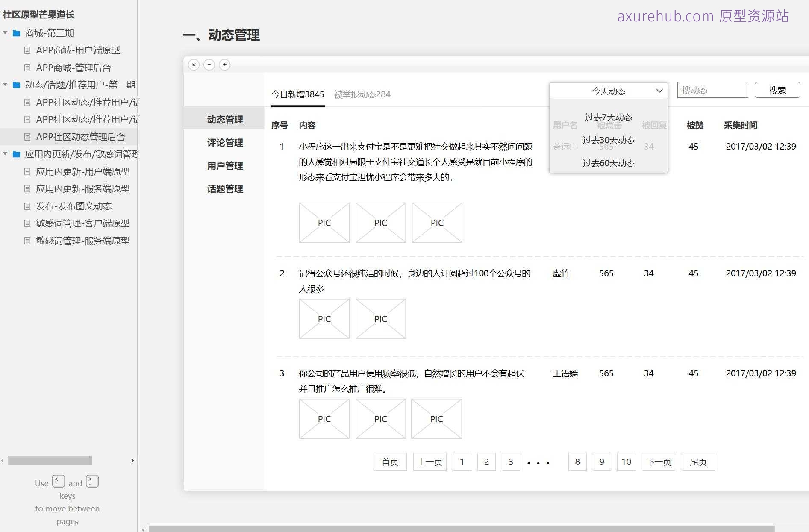
Task: Click the page icon beside APP商城-管理后台
Action: (x=28, y=68)
